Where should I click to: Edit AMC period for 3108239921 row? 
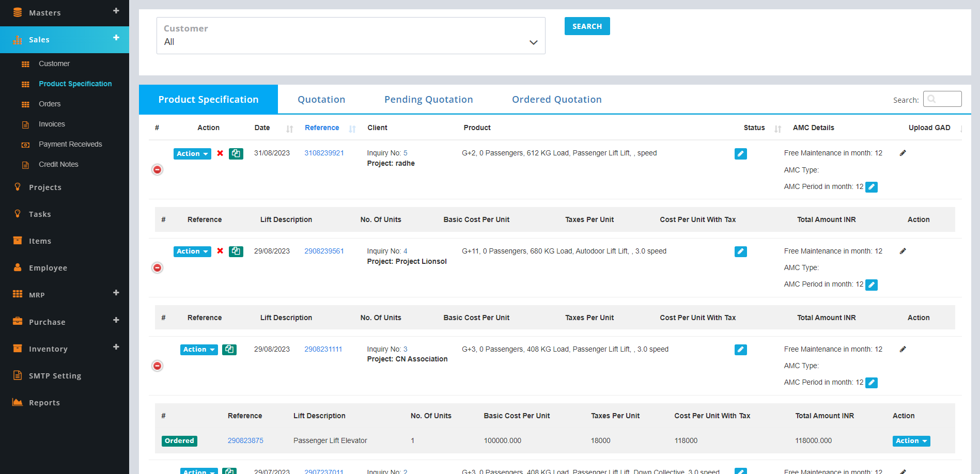coord(872,187)
